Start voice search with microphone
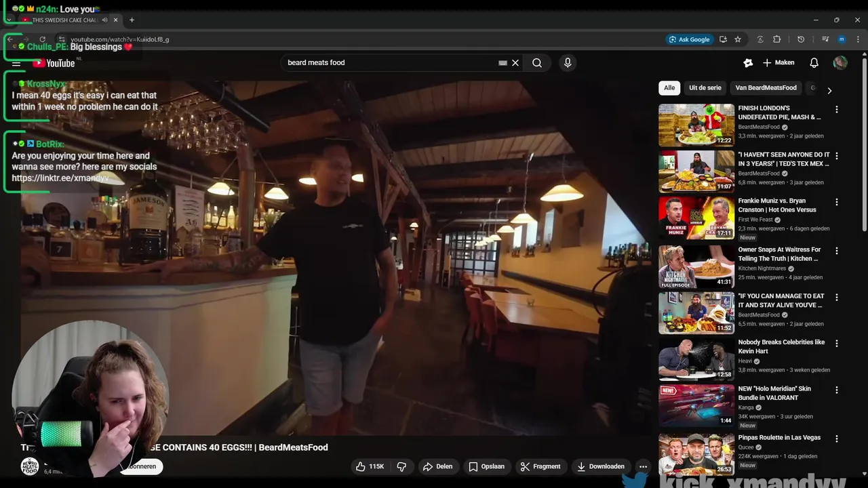868x488 pixels. click(568, 62)
